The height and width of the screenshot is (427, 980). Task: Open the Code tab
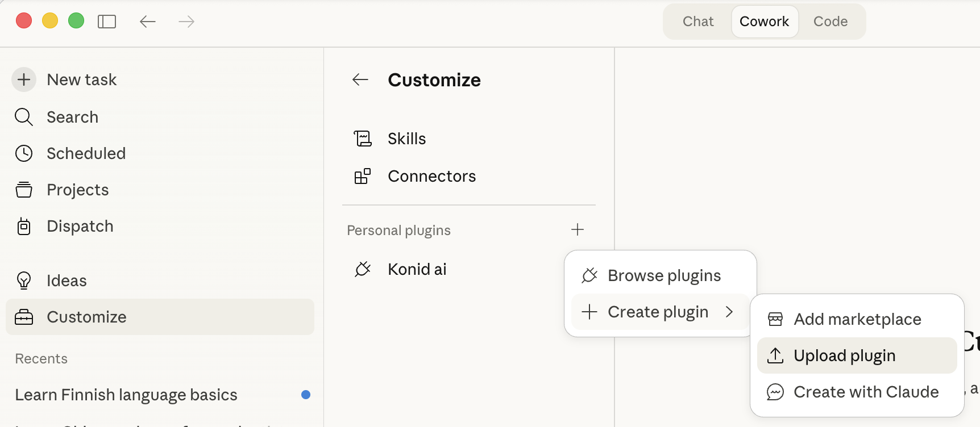click(x=830, y=22)
